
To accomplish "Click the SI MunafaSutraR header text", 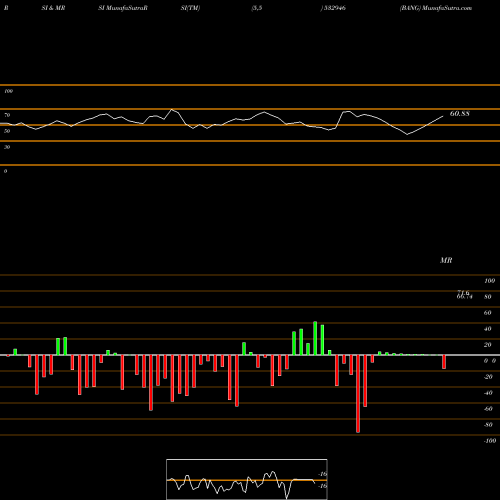I will click(x=123, y=8).
